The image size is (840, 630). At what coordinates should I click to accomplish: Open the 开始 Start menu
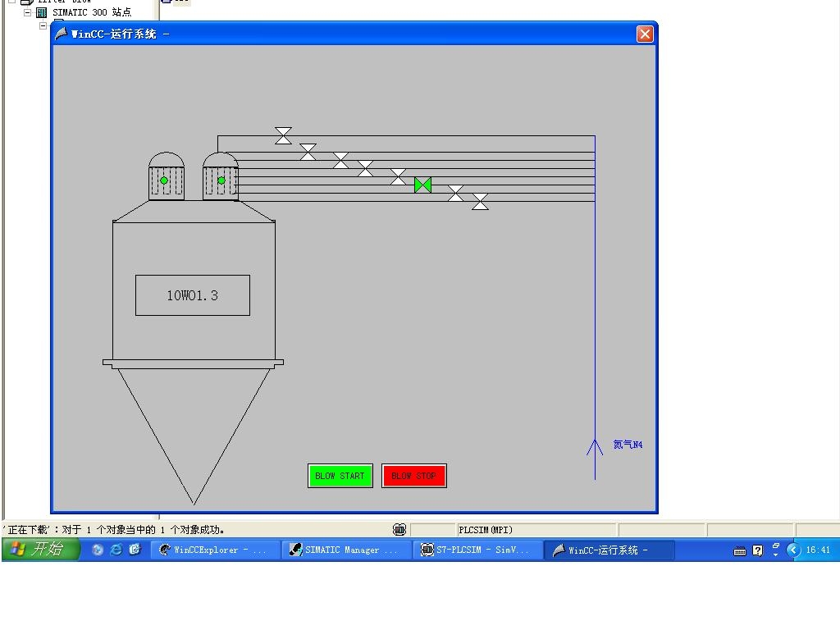point(41,549)
